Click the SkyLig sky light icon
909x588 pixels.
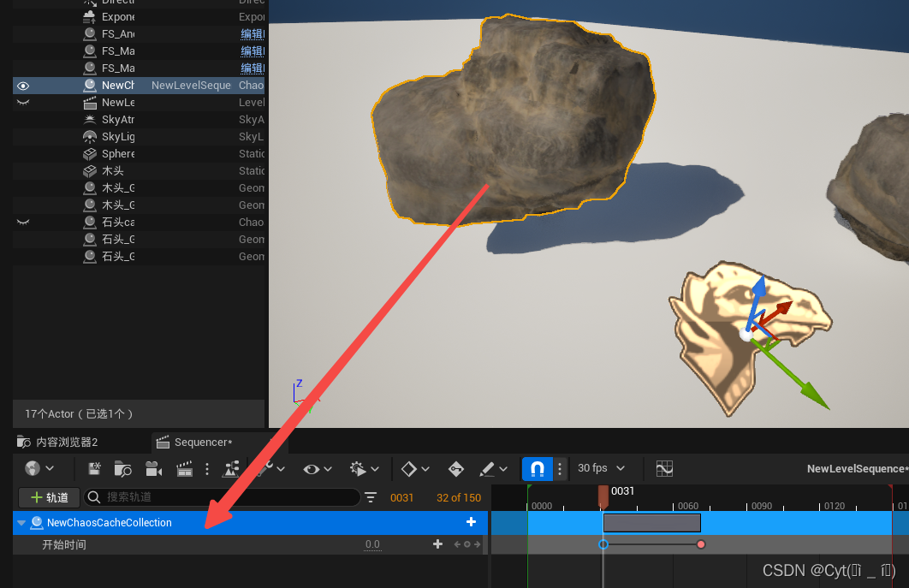[x=89, y=137]
